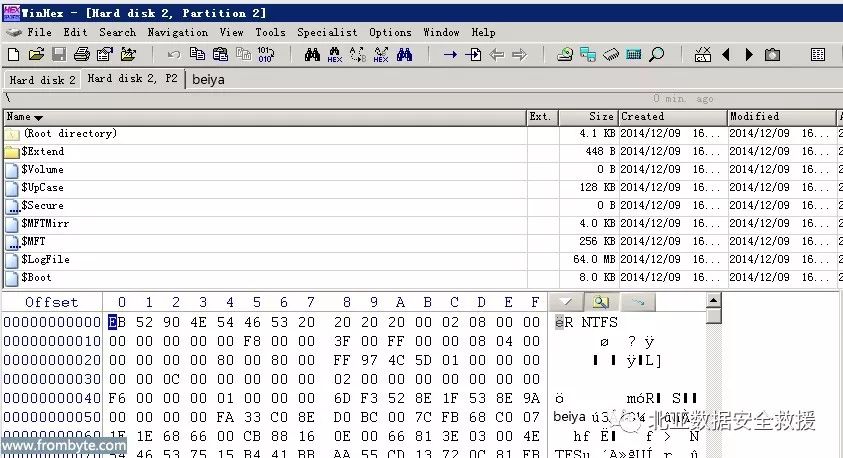
Task: Sort by the Modified column header
Action: pos(782,117)
